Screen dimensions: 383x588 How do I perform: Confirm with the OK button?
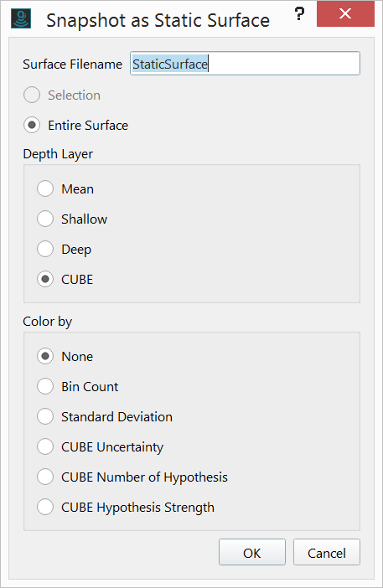tap(252, 552)
